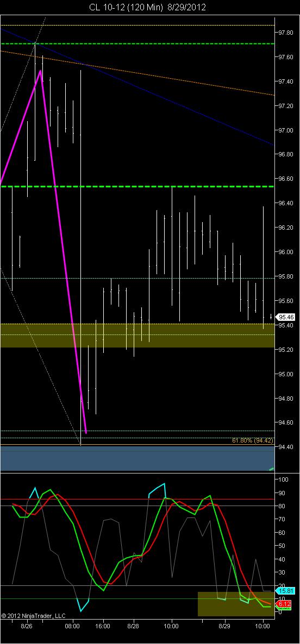Click the 90 level on indicator scale
This screenshot has width=300, height=644.
coord(282,493)
